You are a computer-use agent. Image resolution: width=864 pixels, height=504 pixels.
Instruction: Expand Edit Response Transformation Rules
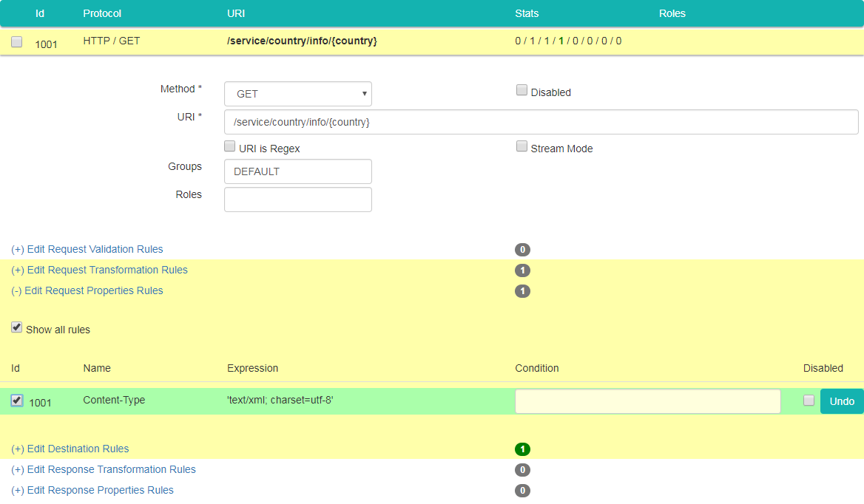coord(104,469)
